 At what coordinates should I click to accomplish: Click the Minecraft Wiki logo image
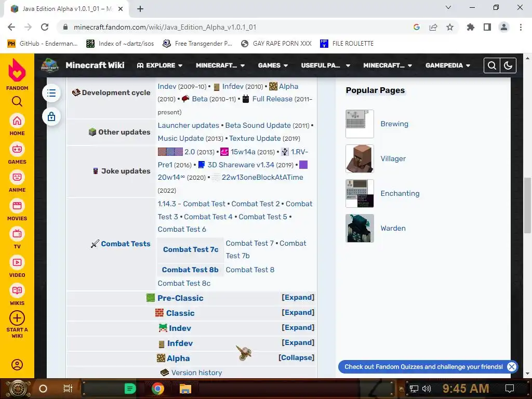pyautogui.click(x=50, y=65)
